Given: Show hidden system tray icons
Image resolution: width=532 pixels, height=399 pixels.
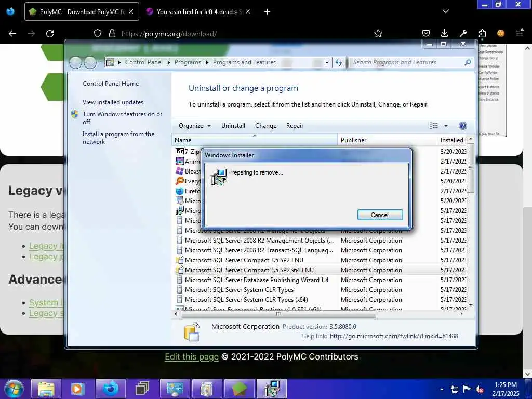Looking at the screenshot, I should (442, 389).
